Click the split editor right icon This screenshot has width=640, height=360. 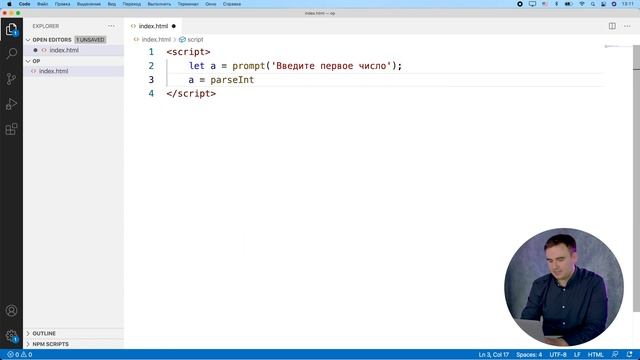(612, 26)
